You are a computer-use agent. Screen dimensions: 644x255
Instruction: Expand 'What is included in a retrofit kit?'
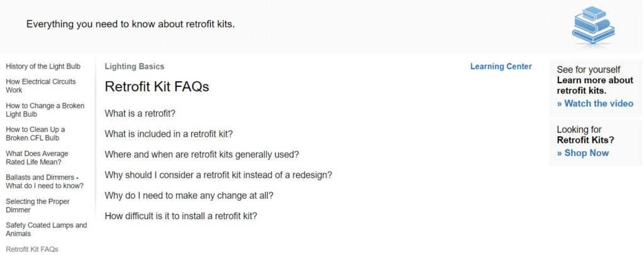point(169,133)
